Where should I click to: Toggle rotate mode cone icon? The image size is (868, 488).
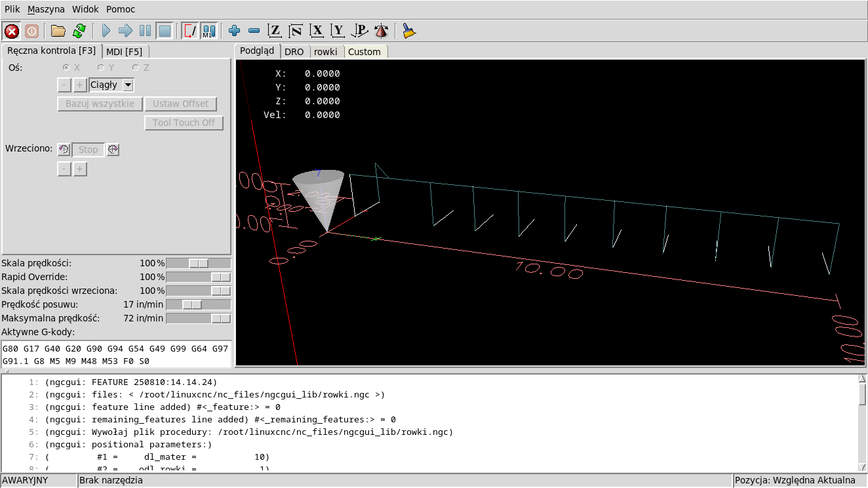coord(381,30)
